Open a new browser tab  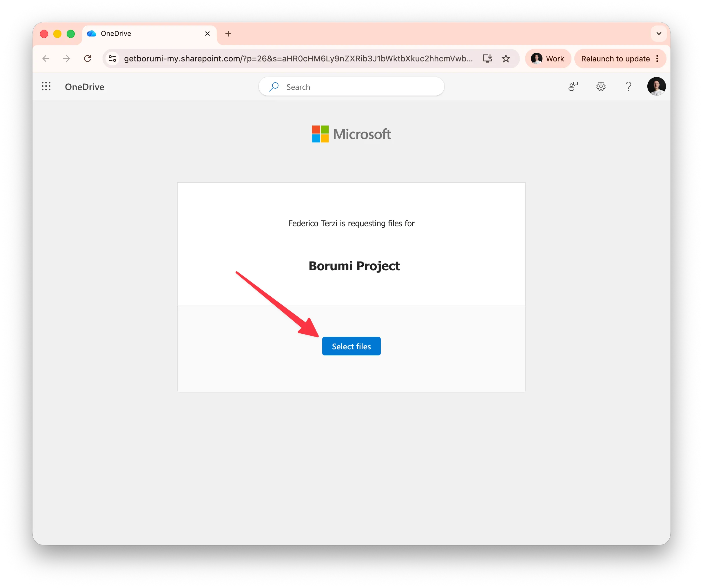[x=228, y=34]
